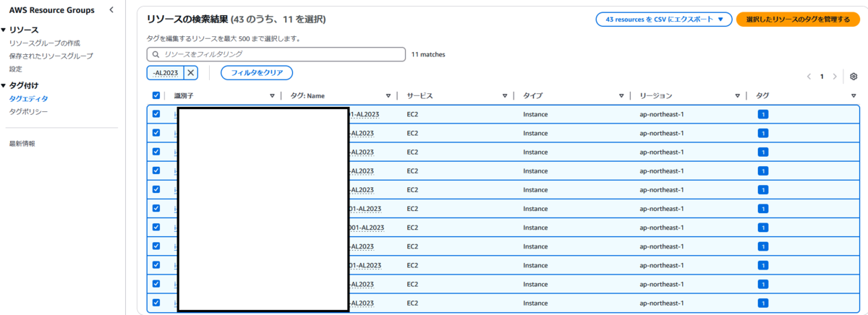The image size is (868, 315).
Task: Collapse the AWS Resource Groups sidebar
Action: 111,10
